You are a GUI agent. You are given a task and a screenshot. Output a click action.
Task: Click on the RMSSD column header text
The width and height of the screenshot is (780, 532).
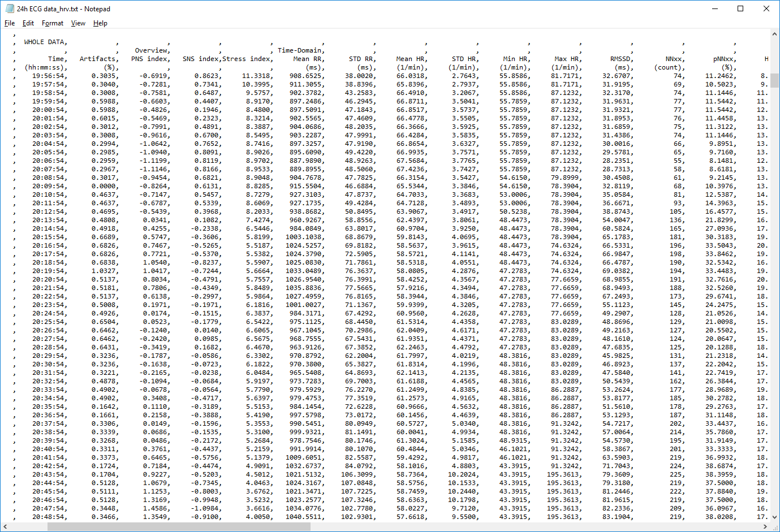click(621, 59)
